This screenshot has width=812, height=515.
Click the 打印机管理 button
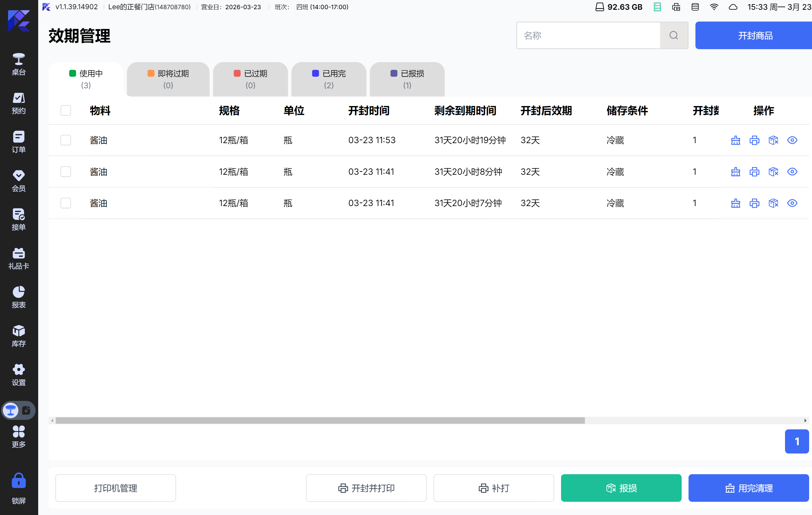tap(115, 488)
